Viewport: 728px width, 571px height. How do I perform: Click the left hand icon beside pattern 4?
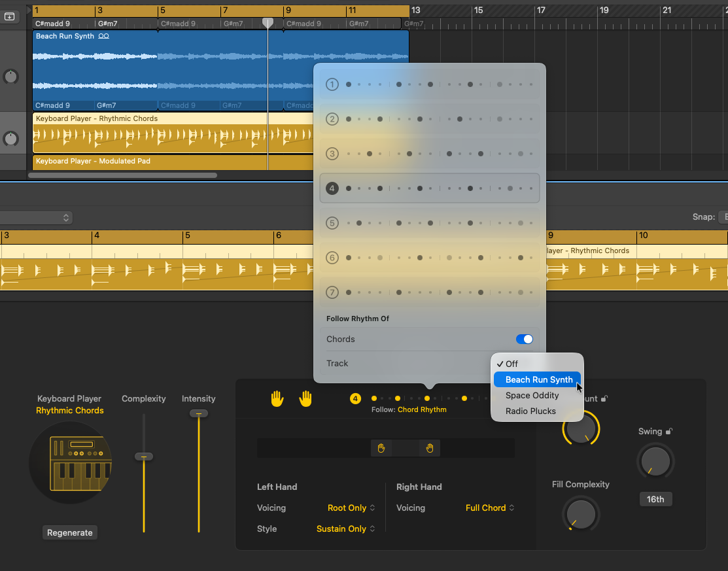(x=277, y=399)
